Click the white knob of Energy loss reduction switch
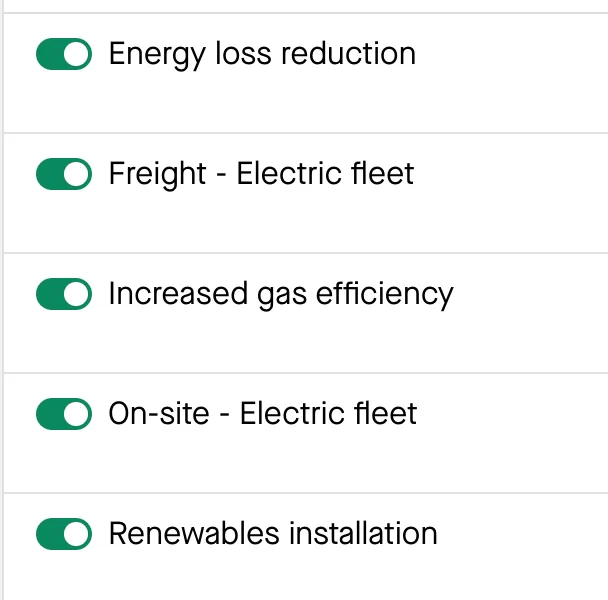Viewport: 608px width, 600px height. (x=77, y=54)
